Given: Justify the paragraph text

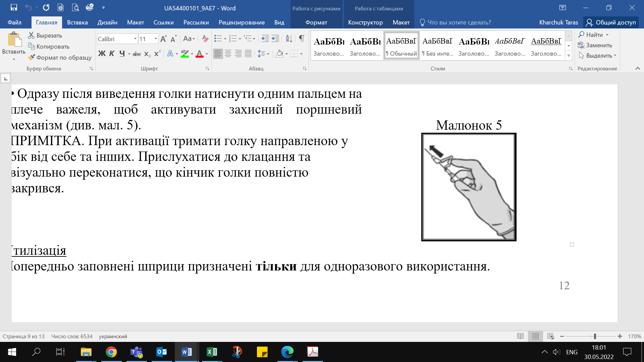Looking at the screenshot, I should coord(248,54).
